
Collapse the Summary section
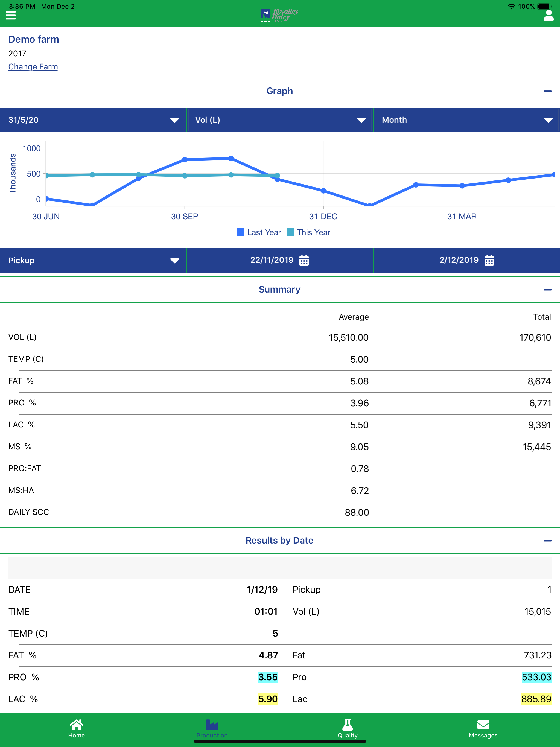pyautogui.click(x=547, y=290)
